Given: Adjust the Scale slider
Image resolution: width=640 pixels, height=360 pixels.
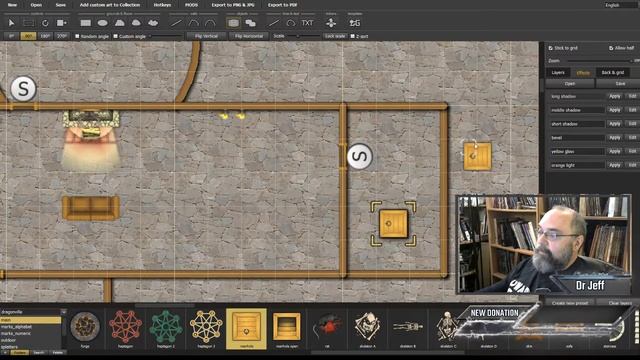Looking at the screenshot, I should tap(303, 36).
